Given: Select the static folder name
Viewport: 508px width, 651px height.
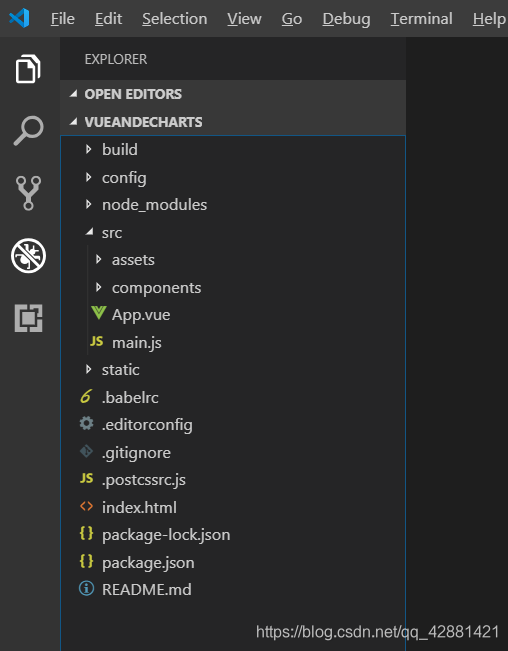Looking at the screenshot, I should (121, 370).
